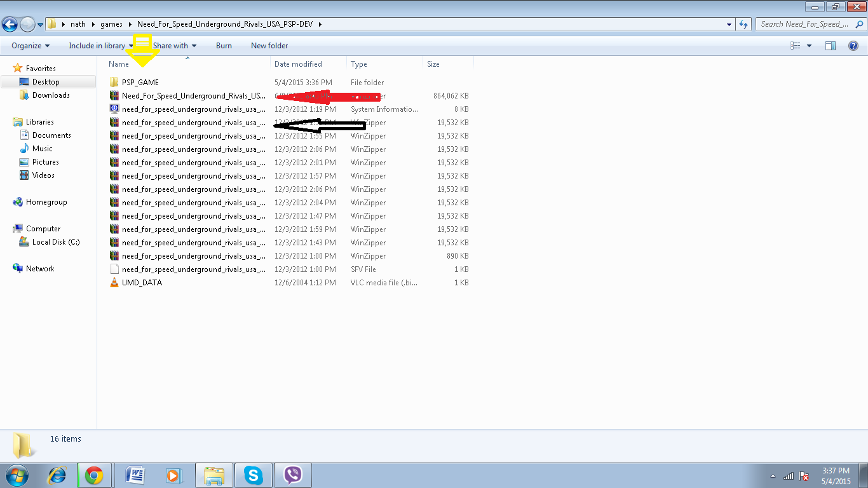Click the Burn toolbar button

pyautogui.click(x=224, y=46)
